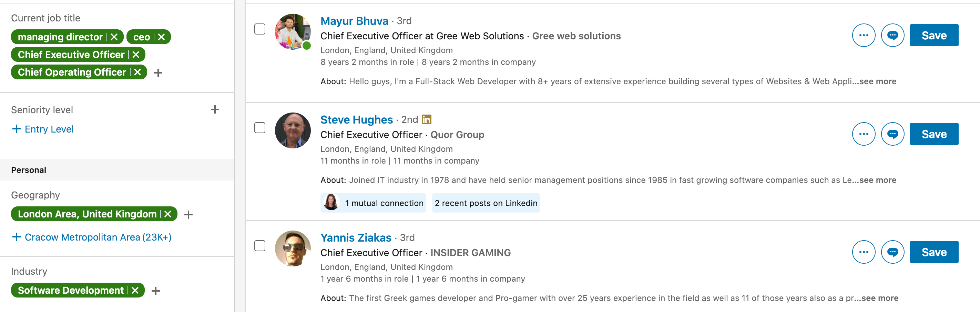This screenshot has height=312, width=980.
Task: Message Yannis Ziakas via chat icon
Action: click(892, 252)
